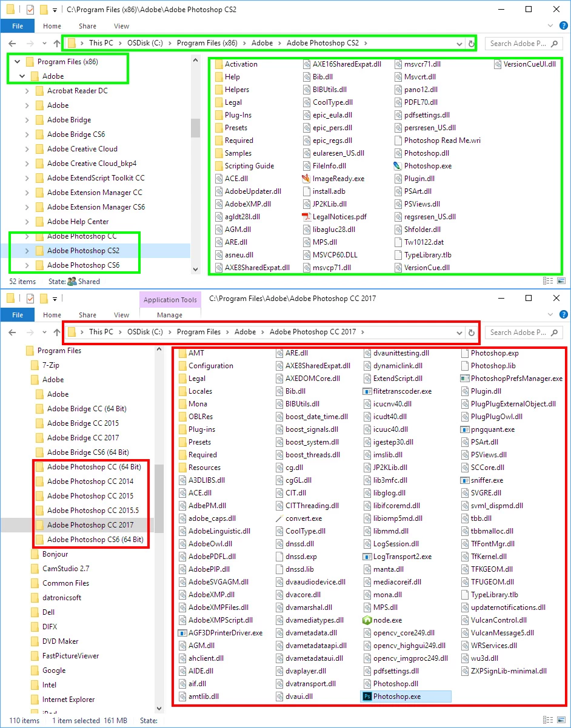Open Photoshop Read Me.wri file
This screenshot has width=571, height=728.
click(x=436, y=141)
